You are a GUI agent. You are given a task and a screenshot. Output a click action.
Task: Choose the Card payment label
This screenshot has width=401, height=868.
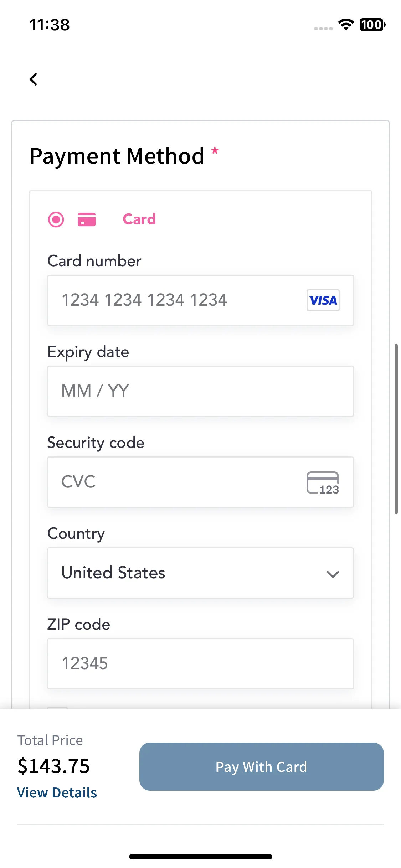(139, 219)
